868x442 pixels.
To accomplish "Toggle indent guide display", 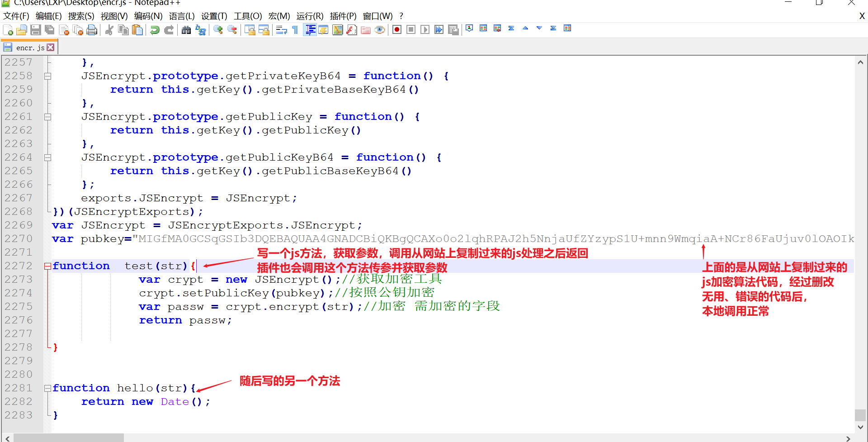I will pyautogui.click(x=310, y=30).
